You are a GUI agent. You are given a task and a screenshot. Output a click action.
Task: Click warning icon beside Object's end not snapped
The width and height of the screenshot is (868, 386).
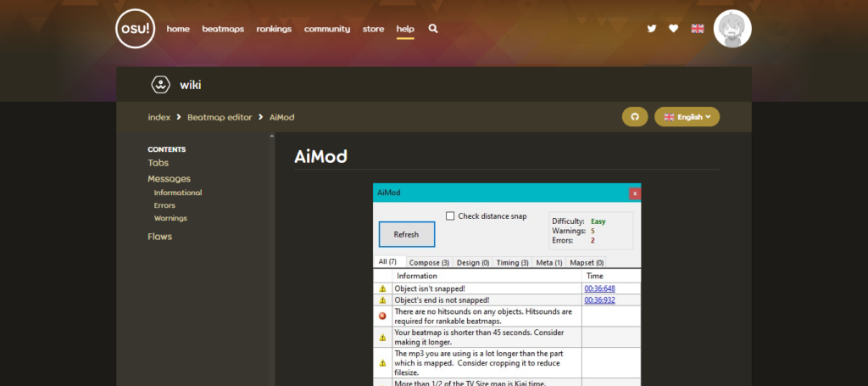(x=382, y=300)
